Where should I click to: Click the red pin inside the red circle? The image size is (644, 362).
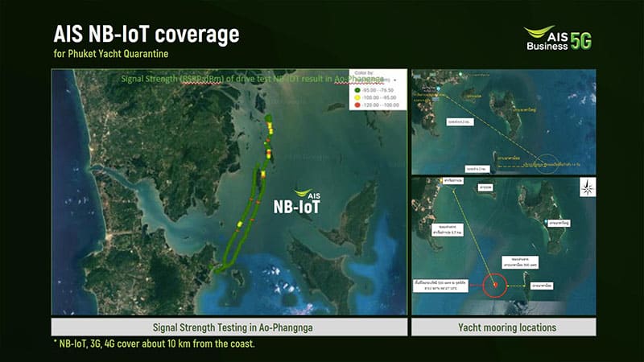(x=496, y=285)
